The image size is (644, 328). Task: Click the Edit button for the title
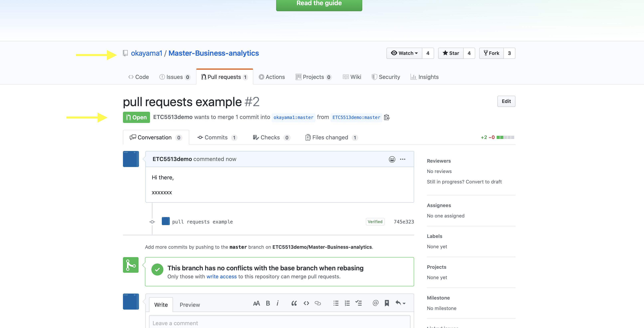tap(506, 101)
